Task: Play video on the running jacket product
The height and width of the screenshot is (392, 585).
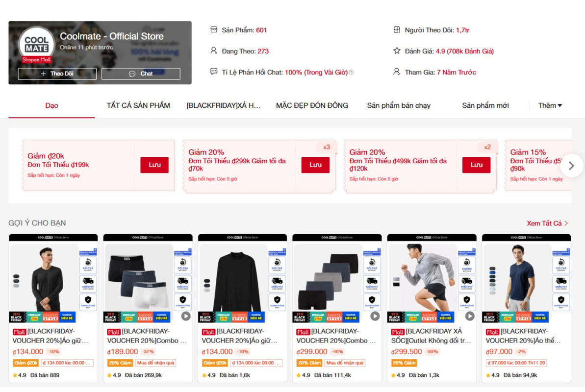Action: click(470, 316)
